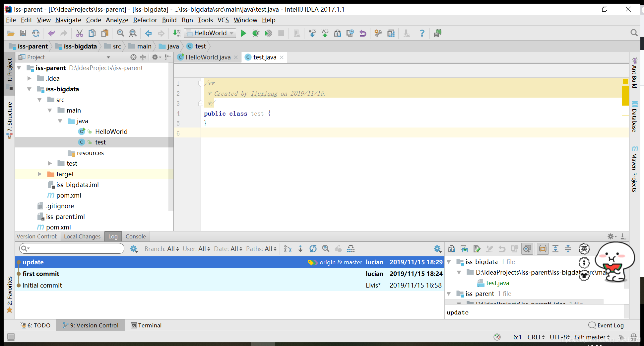Screen dimensions: 644x346
Task: Start debugging with the bug icon
Action: coord(256,33)
